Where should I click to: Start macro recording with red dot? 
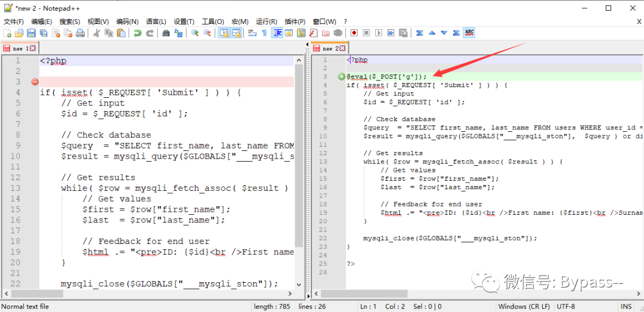354,33
